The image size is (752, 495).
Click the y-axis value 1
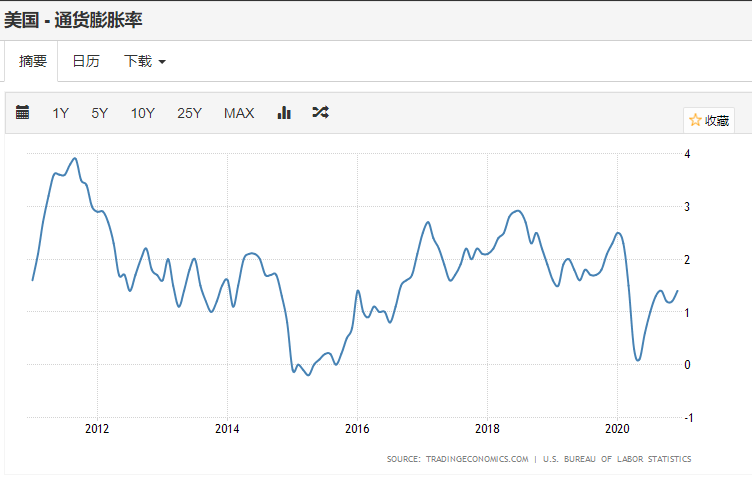687,312
